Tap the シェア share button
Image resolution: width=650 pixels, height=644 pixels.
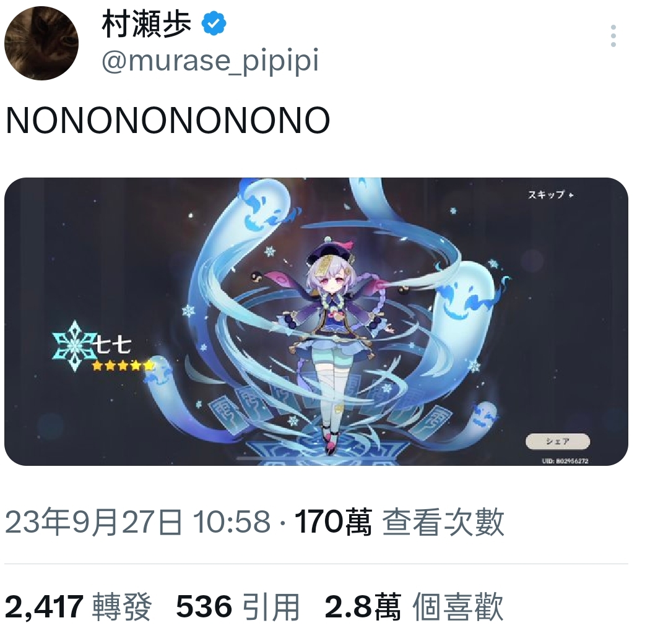point(558,442)
